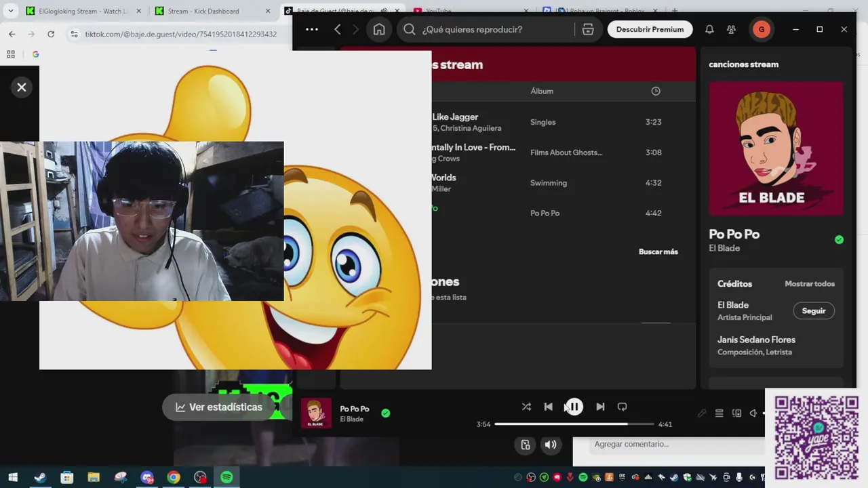The height and width of the screenshot is (488, 868).
Task: Open Spotify Browse icon in search bar
Action: [x=588, y=29]
